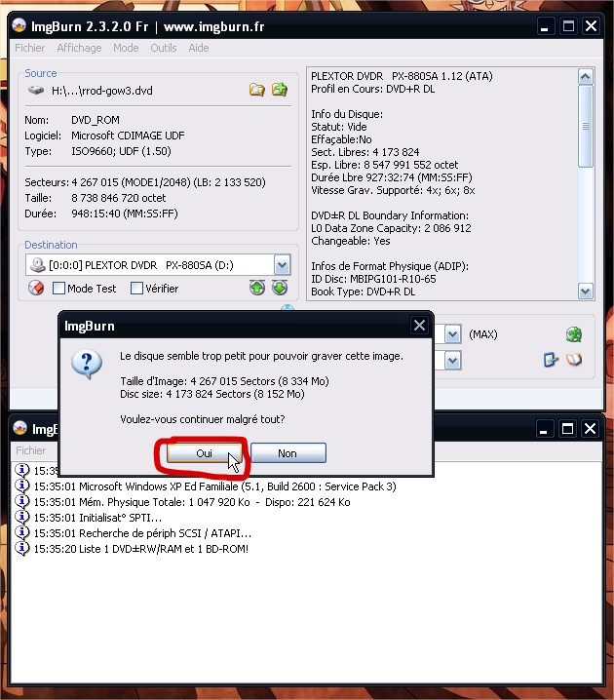
Task: Click the Secteurs 4 267 015 value
Action: pyautogui.click(x=169, y=182)
